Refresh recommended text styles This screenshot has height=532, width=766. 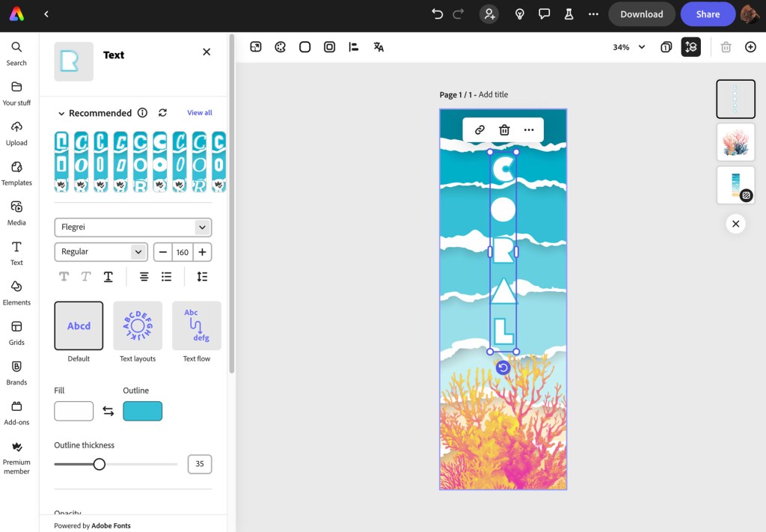162,113
